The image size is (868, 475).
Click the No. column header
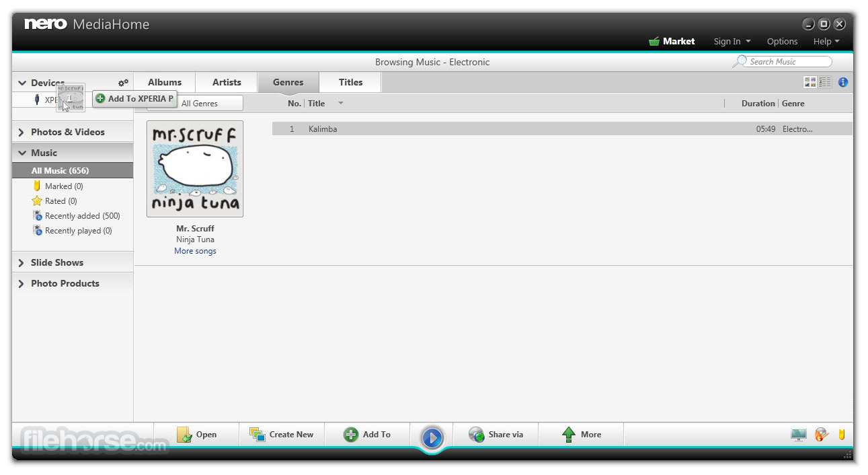(294, 103)
